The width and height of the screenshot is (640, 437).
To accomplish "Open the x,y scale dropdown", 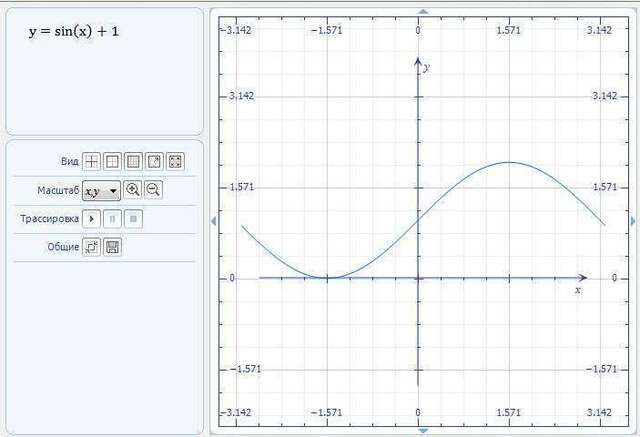I will click(101, 191).
